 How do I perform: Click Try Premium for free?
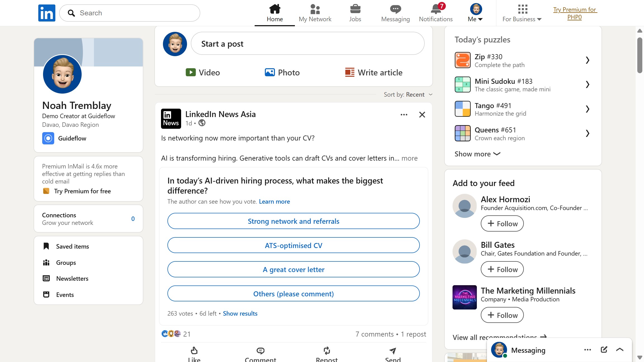tap(77, 191)
